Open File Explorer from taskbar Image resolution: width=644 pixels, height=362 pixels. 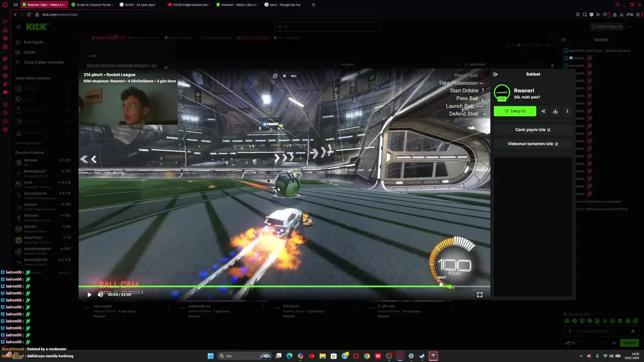[x=323, y=356]
